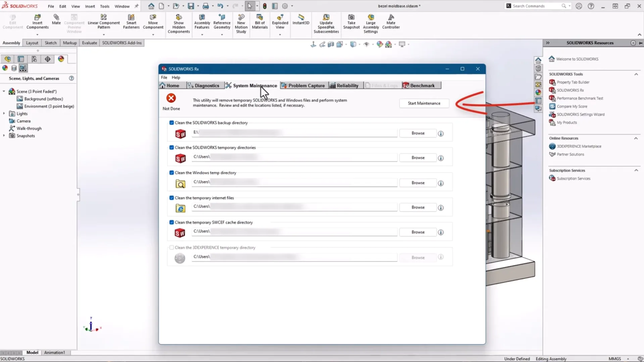
Task: Open Mate Controller tool
Action: pos(391,17)
